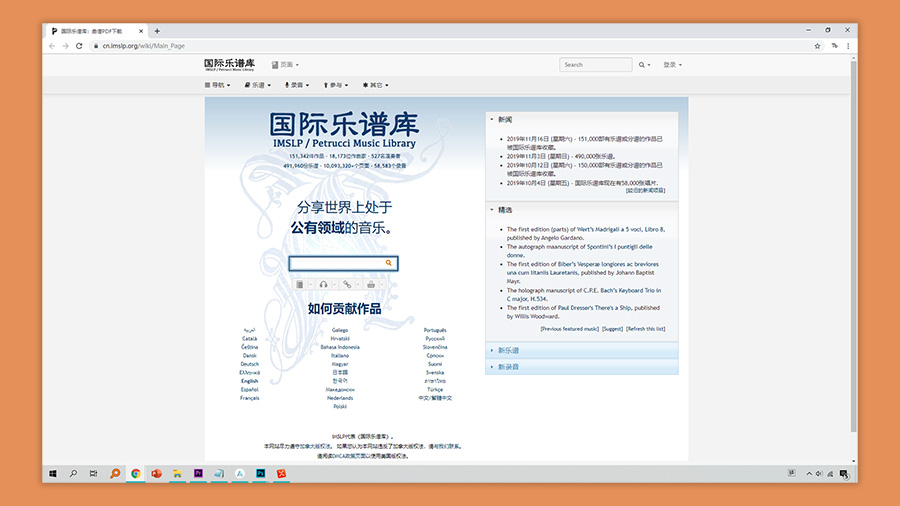Viewport: 900px width, 506px height.
Task: Focus the top Search input field
Action: click(x=596, y=65)
